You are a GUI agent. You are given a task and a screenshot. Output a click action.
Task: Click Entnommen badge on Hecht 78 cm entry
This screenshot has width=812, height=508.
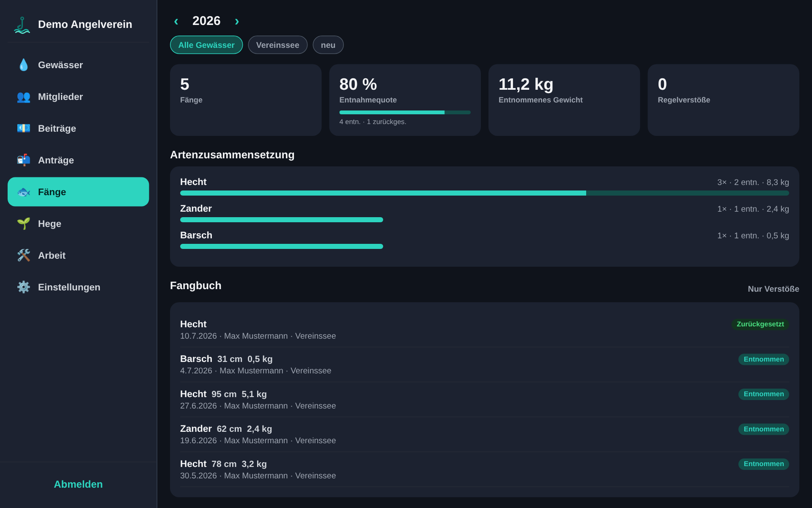(763, 464)
